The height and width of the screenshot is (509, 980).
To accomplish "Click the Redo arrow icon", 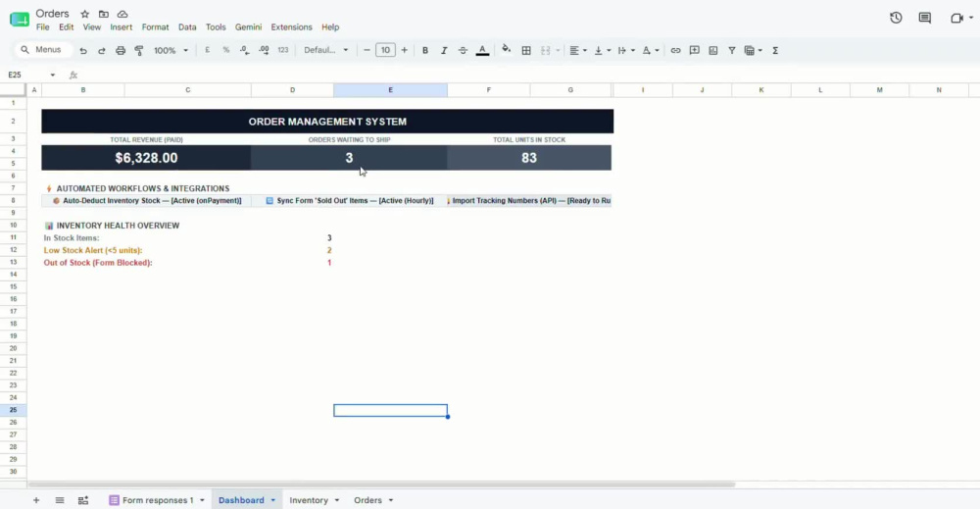I will tap(101, 51).
